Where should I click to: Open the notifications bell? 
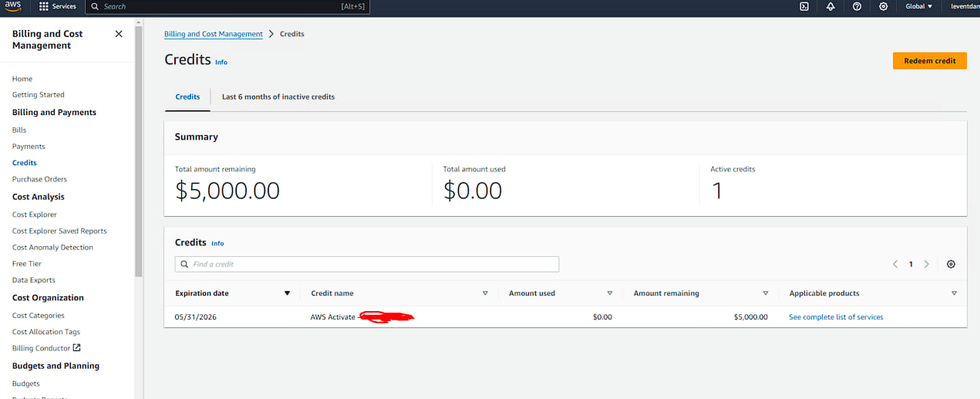coord(830,6)
